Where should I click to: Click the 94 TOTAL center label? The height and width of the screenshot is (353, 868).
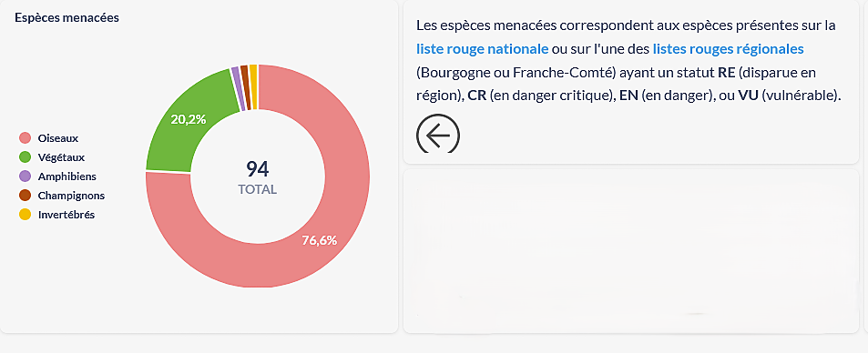pos(258,177)
